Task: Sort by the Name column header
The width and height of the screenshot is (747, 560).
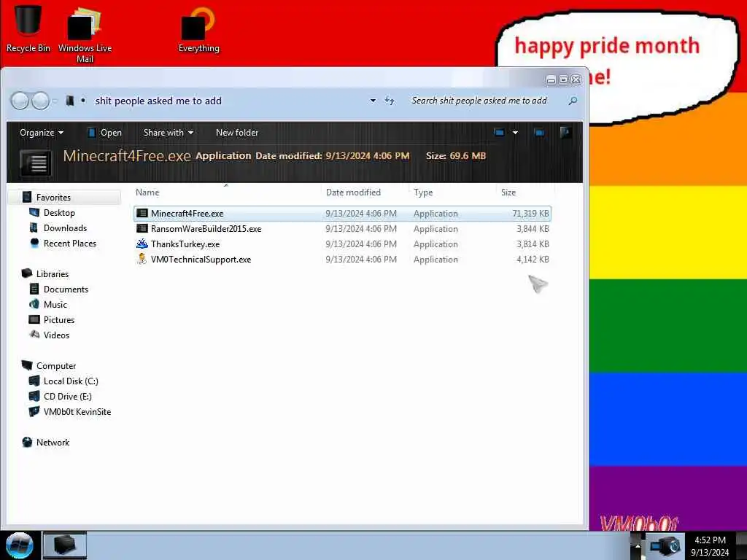Action: [x=227, y=192]
